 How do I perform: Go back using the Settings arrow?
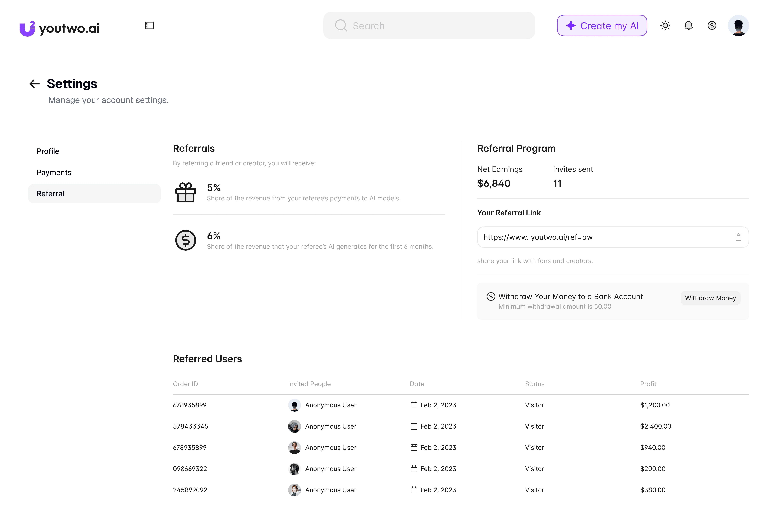(35, 84)
